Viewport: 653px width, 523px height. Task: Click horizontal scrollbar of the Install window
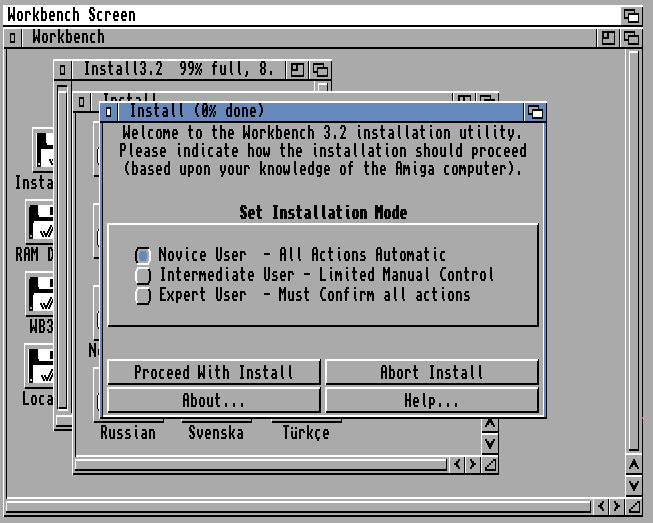[x=260, y=465]
